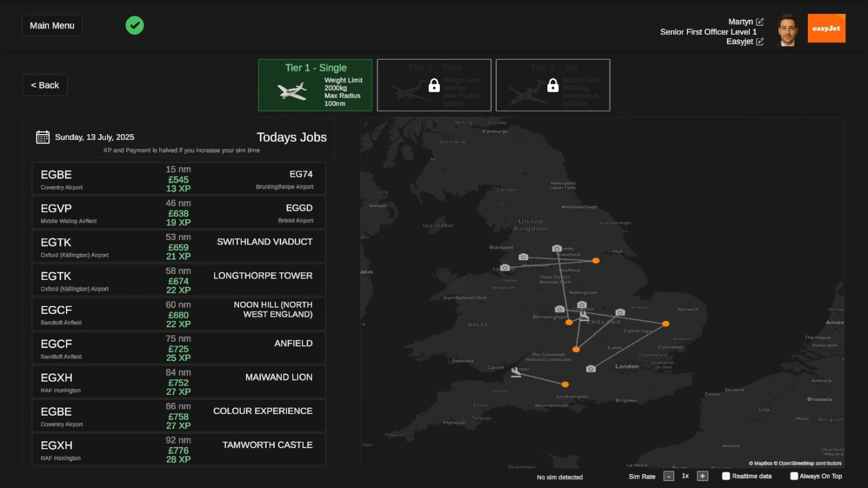Increase sim rate with plus button

tap(703, 476)
